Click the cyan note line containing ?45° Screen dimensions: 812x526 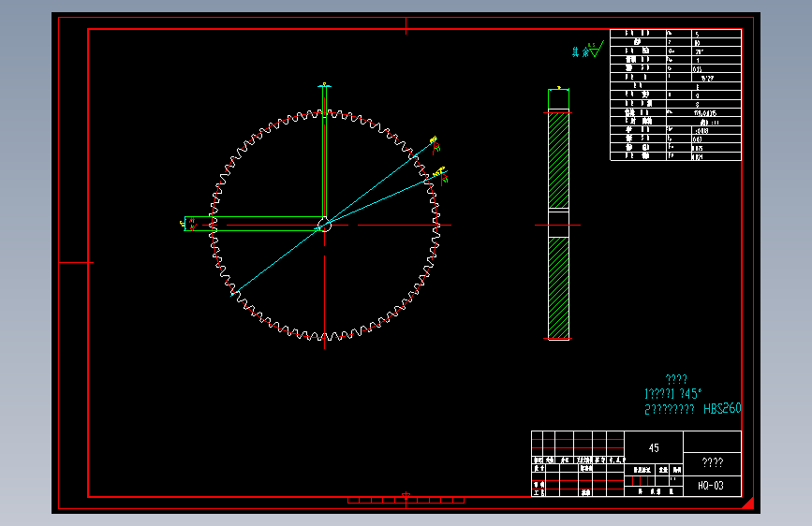tap(673, 393)
